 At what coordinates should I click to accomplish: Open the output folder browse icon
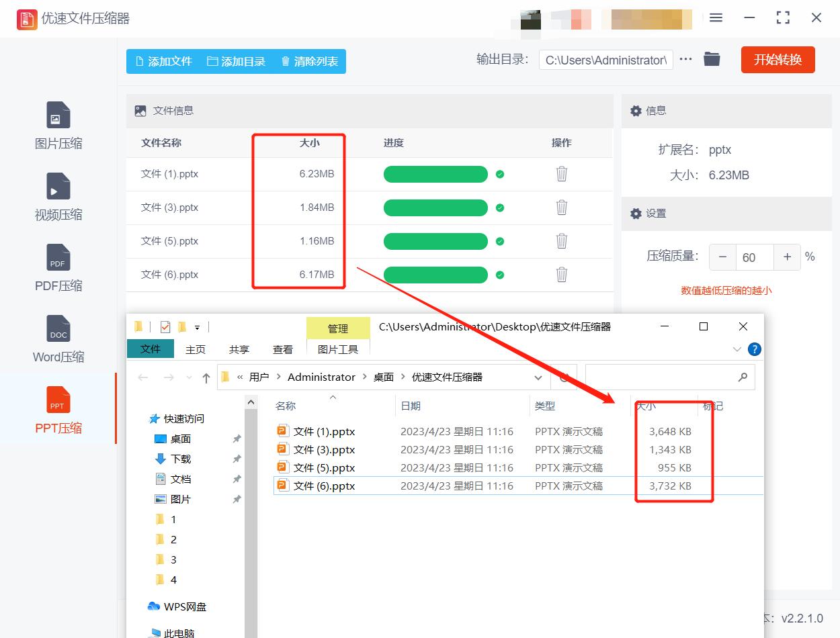click(x=712, y=59)
